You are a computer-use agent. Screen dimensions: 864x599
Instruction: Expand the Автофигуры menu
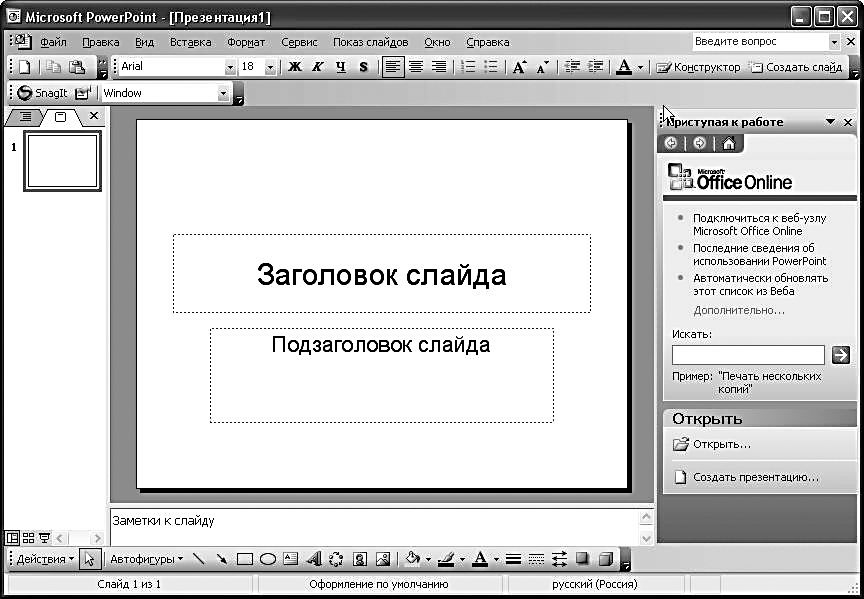click(146, 559)
